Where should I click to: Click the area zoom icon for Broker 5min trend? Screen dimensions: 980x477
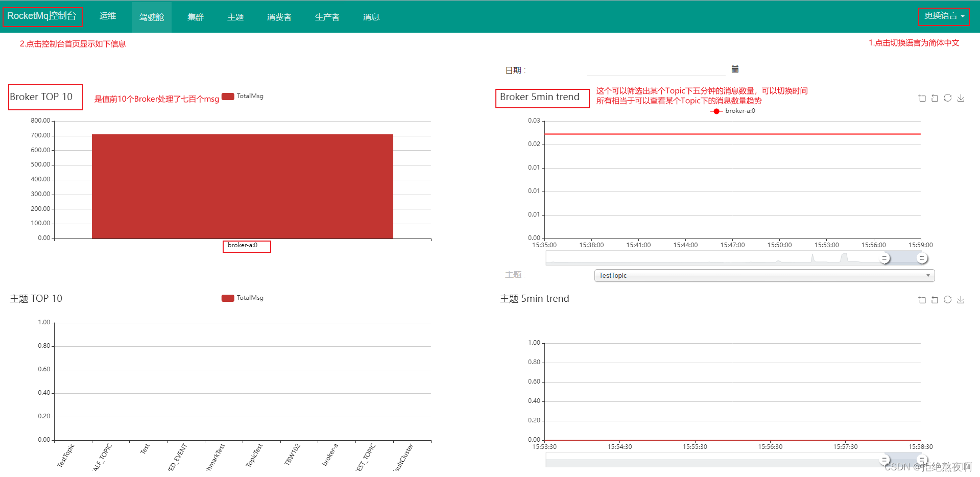pos(922,98)
